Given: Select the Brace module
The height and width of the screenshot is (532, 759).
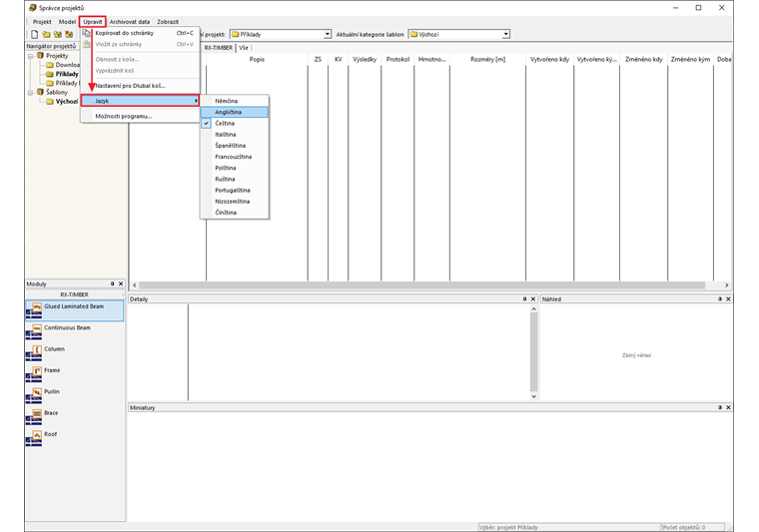Looking at the screenshot, I should coord(75,417).
